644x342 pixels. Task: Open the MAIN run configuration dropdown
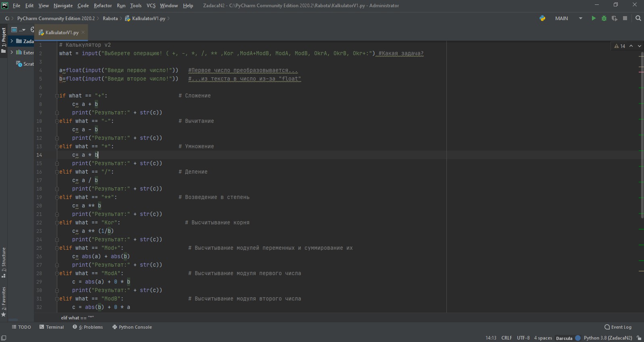[x=569, y=18]
